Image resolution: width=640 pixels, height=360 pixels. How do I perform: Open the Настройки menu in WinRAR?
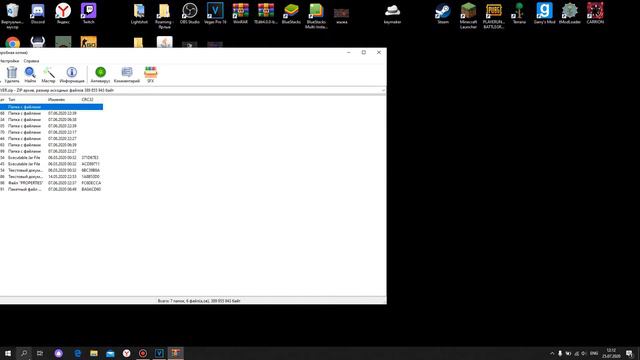9,61
